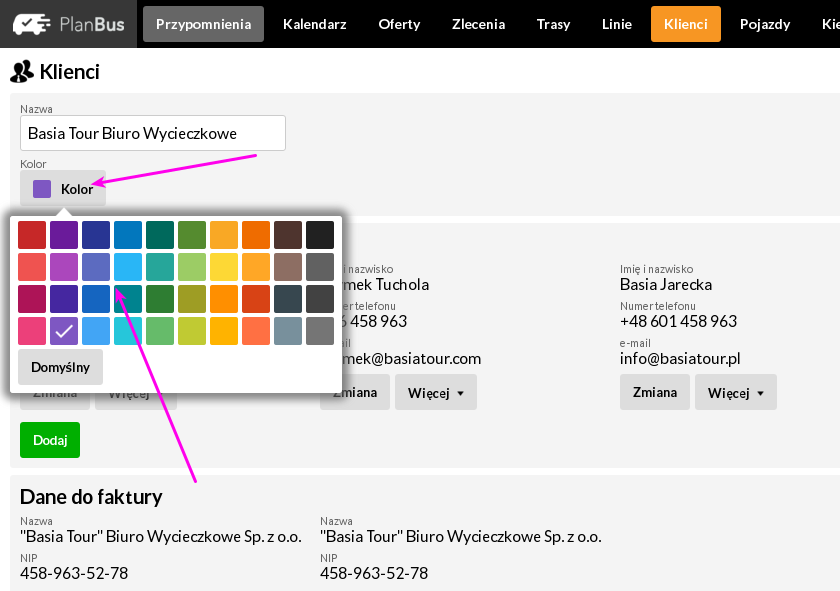This screenshot has width=840, height=591.
Task: Select the charcoal swatch in the third row
Action: click(320, 299)
